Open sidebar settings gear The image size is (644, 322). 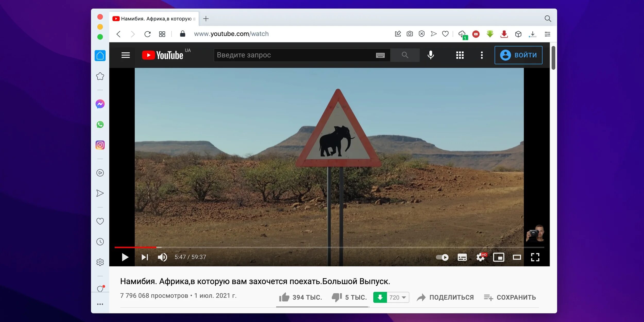(x=100, y=262)
